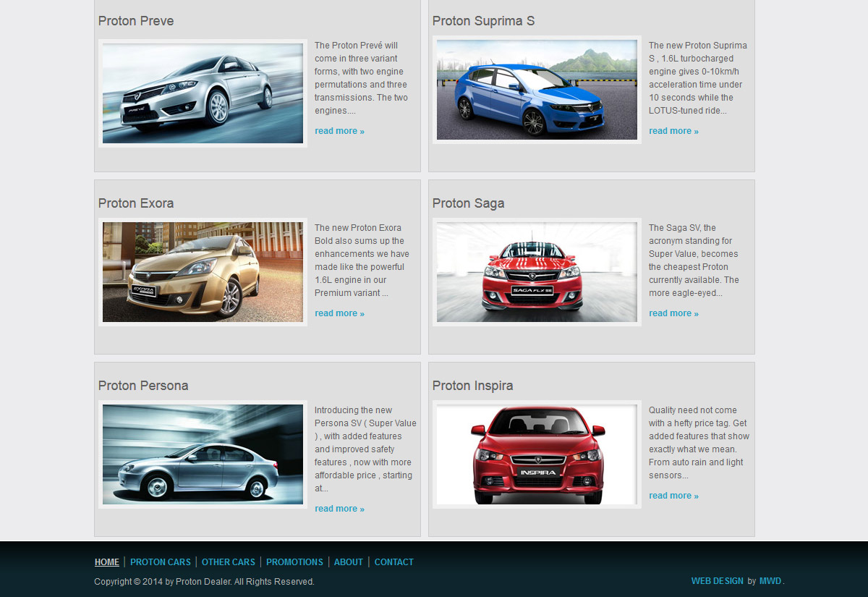
Task: Open the Proton Persona car thumbnail
Action: (x=203, y=454)
